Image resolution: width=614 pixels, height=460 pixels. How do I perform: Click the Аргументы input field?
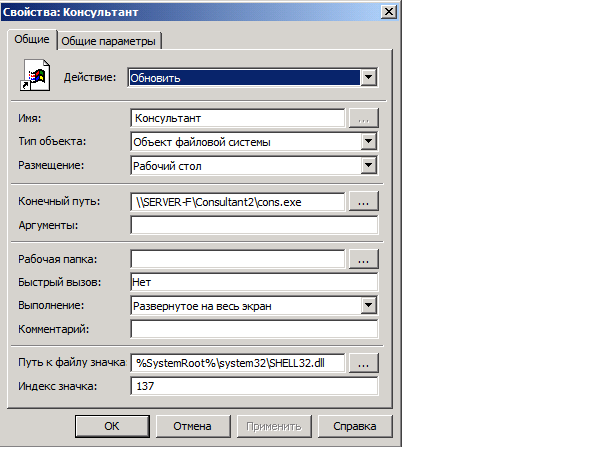(255, 225)
